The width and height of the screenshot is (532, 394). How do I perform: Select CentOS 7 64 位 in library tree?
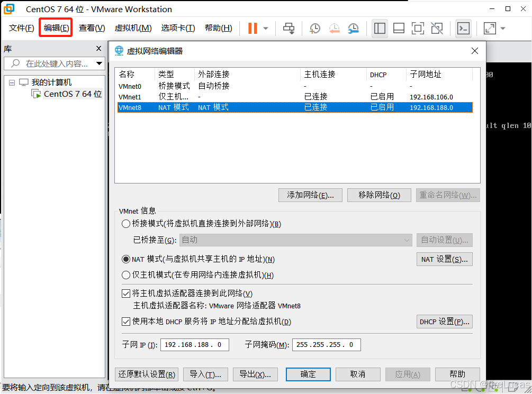pos(73,94)
